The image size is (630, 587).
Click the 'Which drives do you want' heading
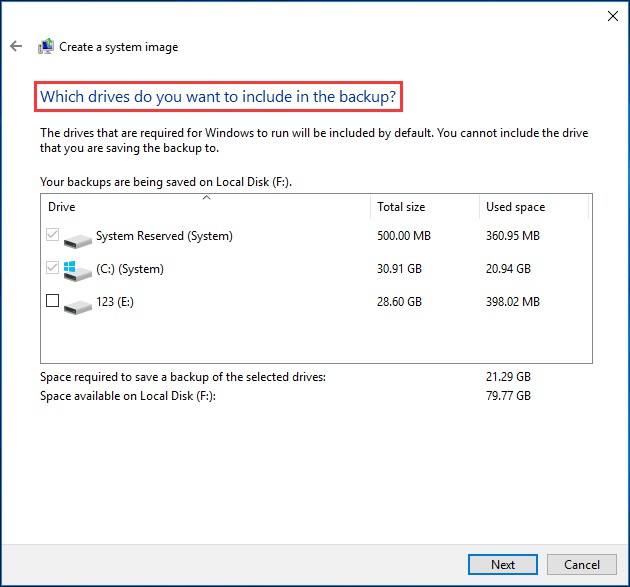pos(218,97)
